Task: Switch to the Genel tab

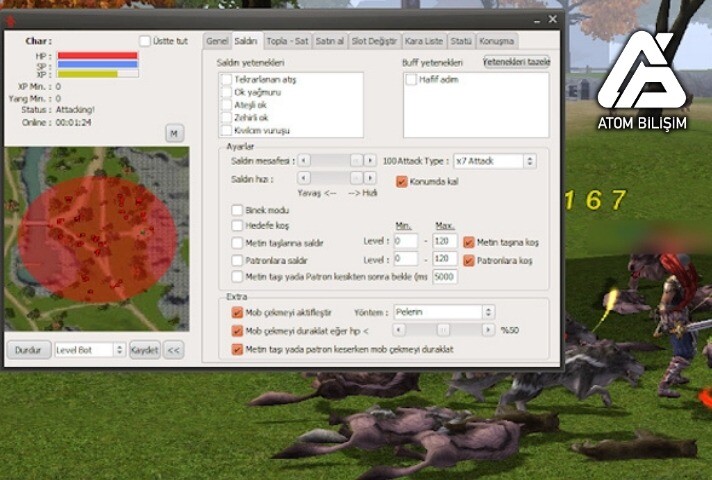Action: 216,41
